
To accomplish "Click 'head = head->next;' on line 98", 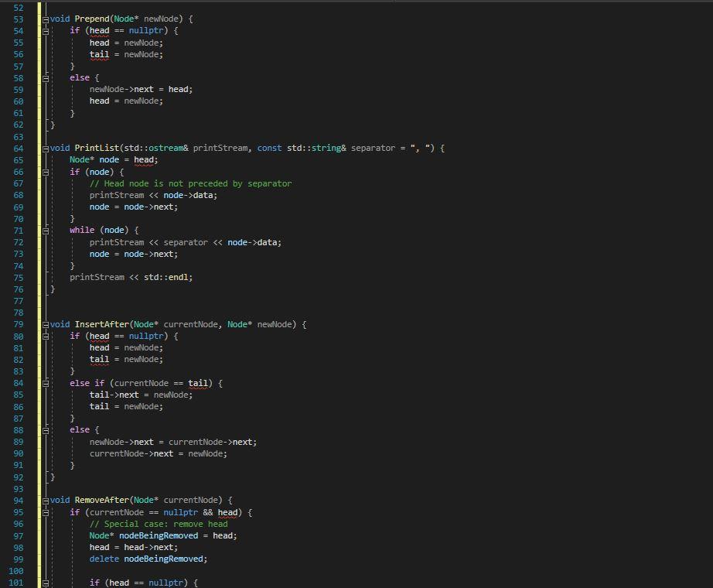I will 134,548.
